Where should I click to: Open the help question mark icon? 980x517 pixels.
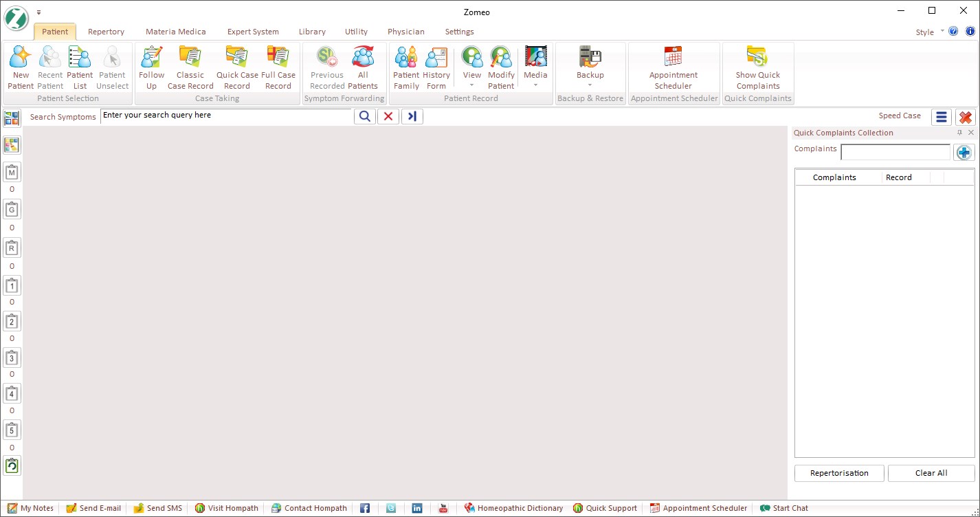click(x=953, y=32)
